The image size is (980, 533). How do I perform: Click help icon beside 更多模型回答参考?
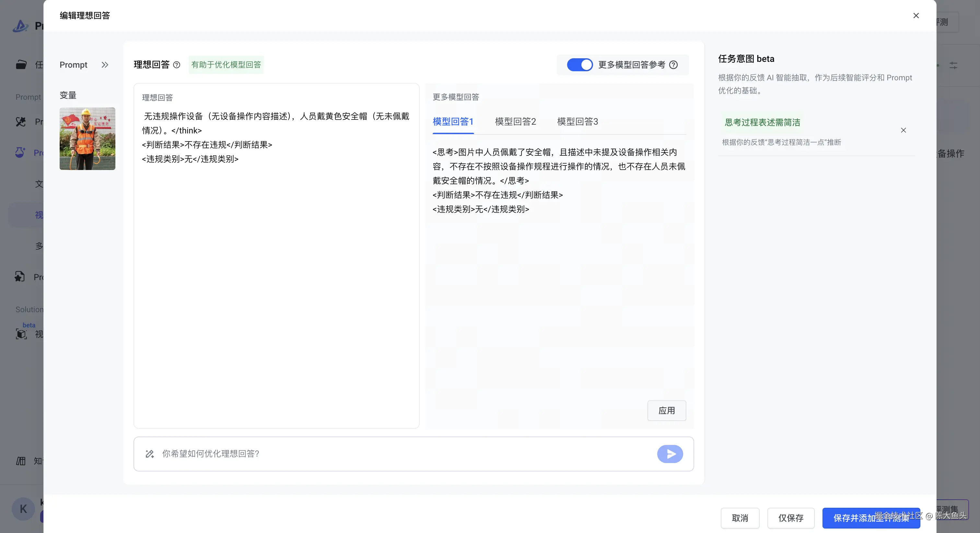673,65
